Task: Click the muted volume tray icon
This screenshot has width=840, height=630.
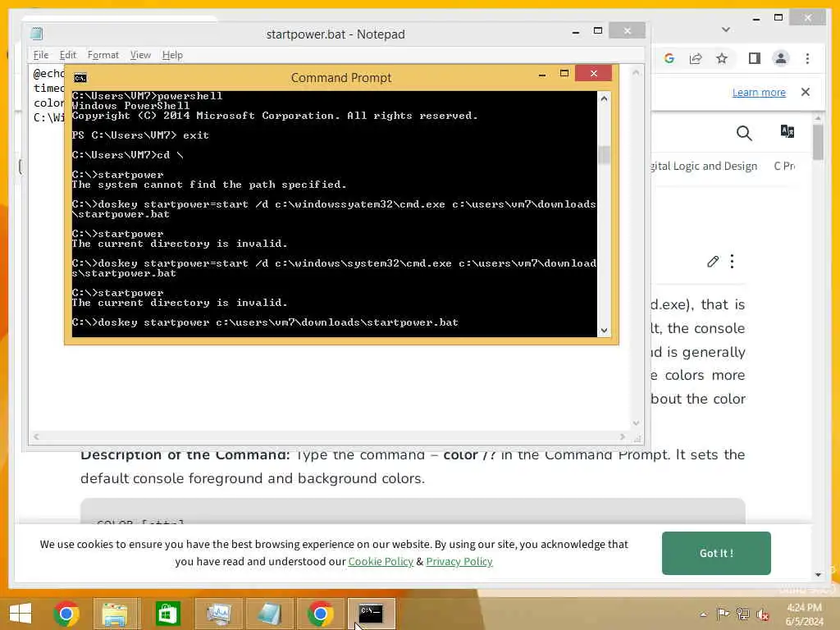Action: coord(762,614)
